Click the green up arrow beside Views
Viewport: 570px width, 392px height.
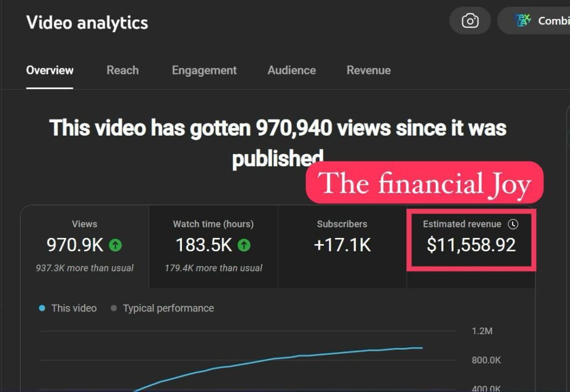[x=115, y=245]
